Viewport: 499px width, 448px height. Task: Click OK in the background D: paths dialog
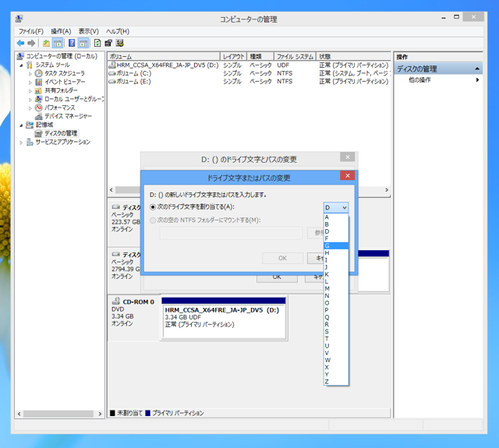(x=277, y=277)
